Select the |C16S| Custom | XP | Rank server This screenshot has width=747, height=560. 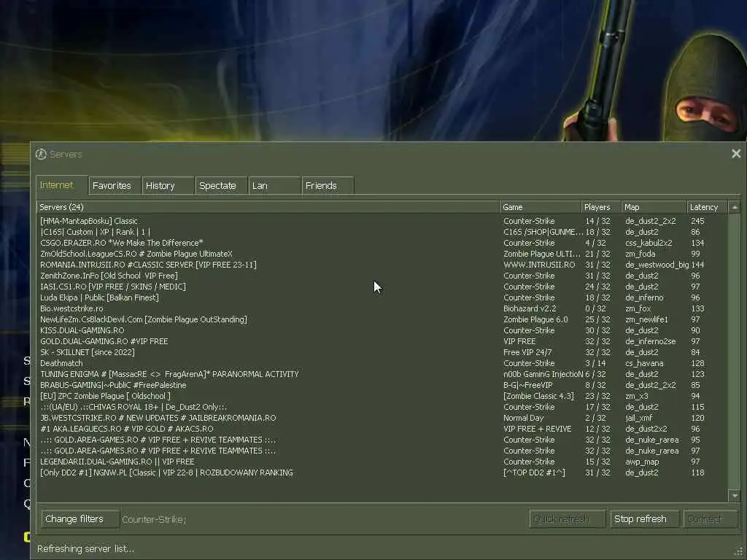382,232
